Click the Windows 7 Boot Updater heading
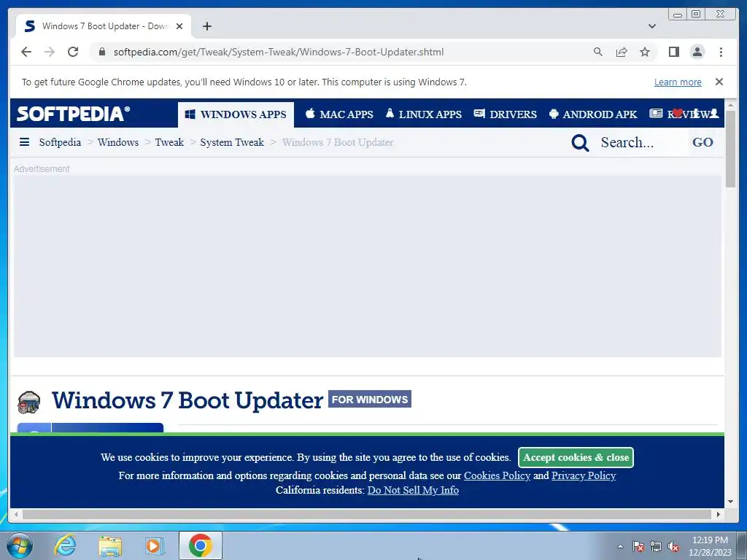Image resolution: width=747 pixels, height=560 pixels. click(x=187, y=400)
